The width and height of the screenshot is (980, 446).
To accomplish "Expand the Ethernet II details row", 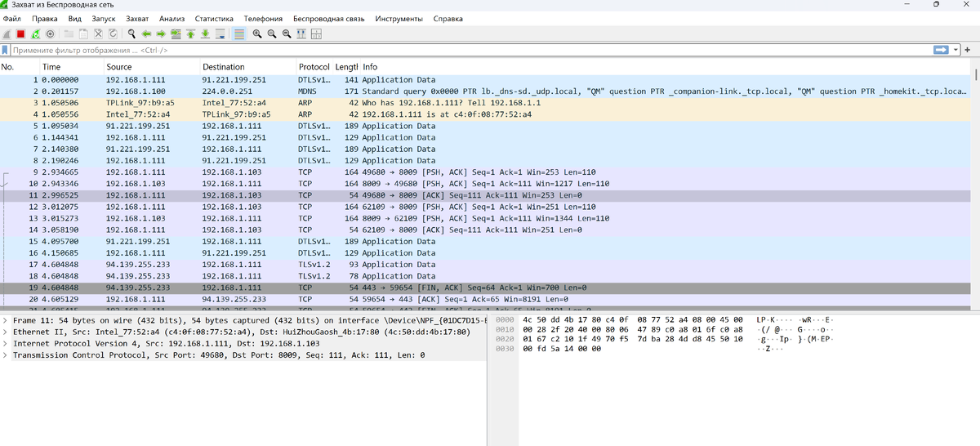I will [6, 332].
